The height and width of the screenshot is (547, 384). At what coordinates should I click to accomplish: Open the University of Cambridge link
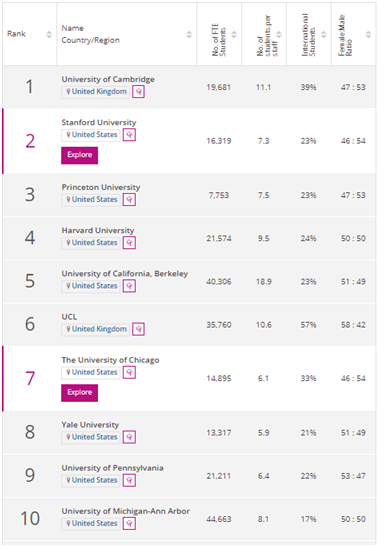[x=108, y=80]
